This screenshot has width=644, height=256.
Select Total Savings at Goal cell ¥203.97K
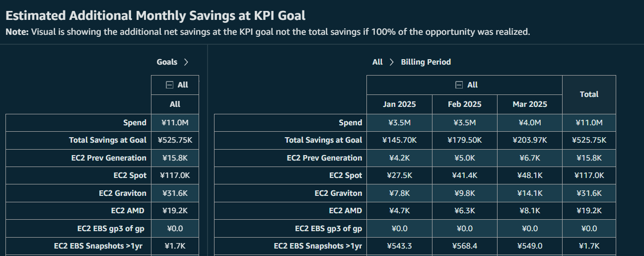coord(530,140)
